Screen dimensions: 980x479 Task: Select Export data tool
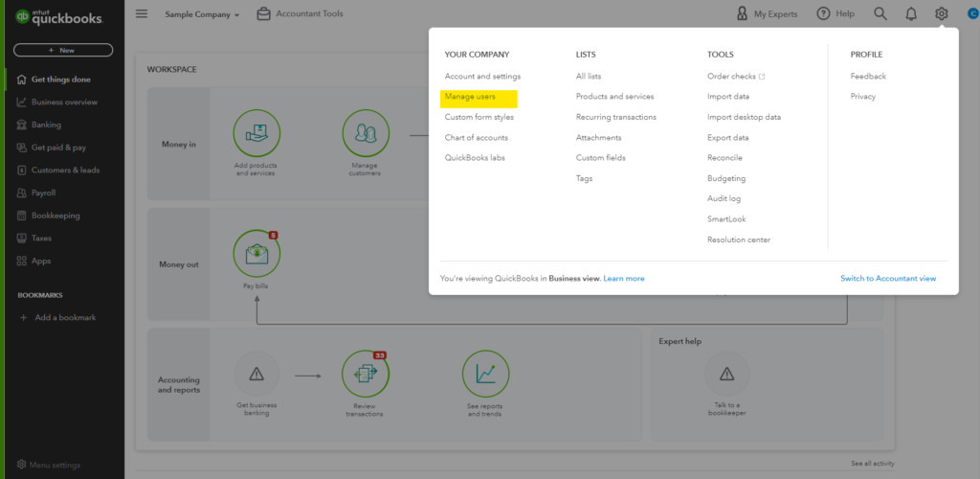728,138
